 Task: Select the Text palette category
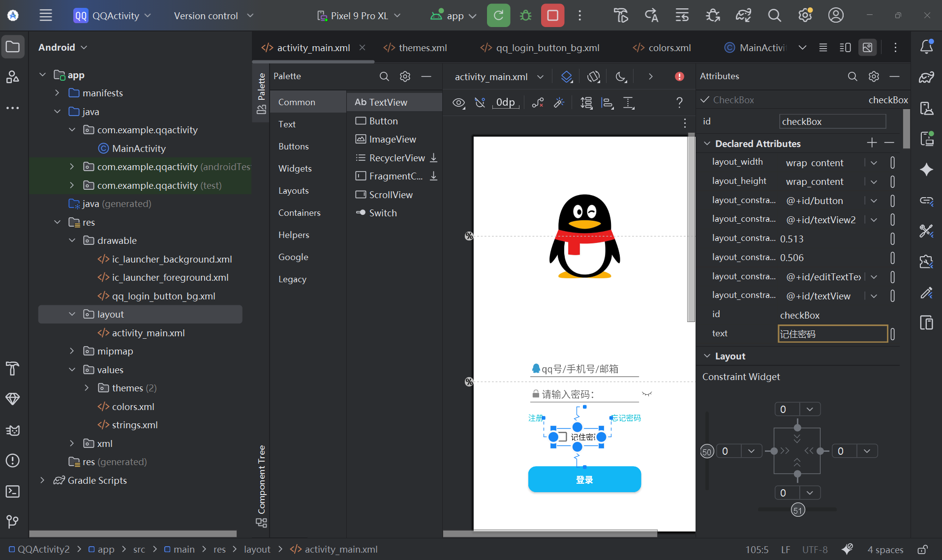click(308, 124)
